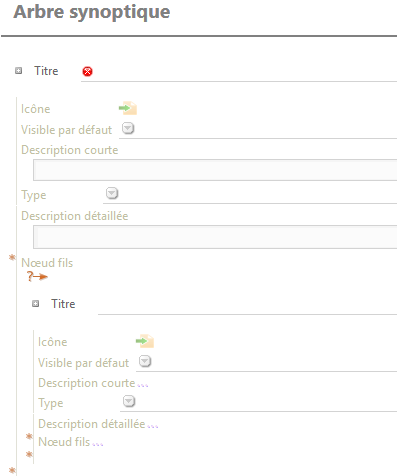Collapse the top-level Titre node
Screen dimensions: 397x476
point(19,71)
